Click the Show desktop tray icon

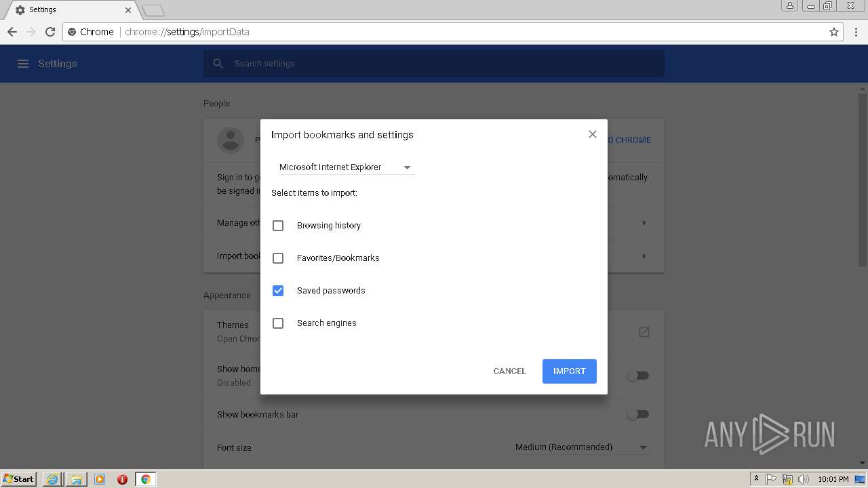[x=861, y=479]
